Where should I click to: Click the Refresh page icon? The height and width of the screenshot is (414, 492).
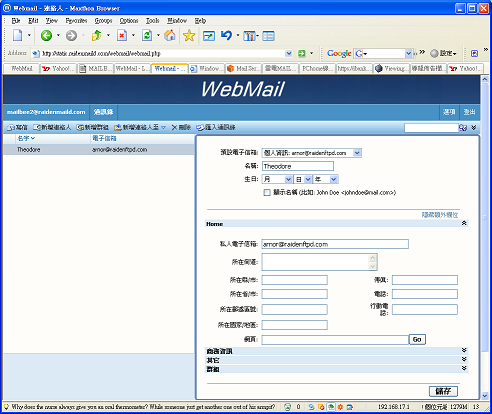click(x=147, y=35)
